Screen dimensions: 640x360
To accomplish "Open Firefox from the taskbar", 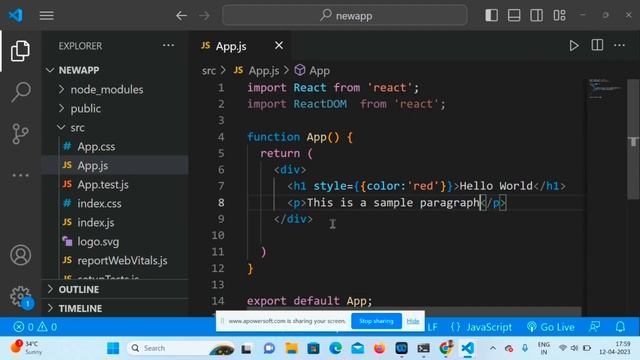I will coord(379,348).
